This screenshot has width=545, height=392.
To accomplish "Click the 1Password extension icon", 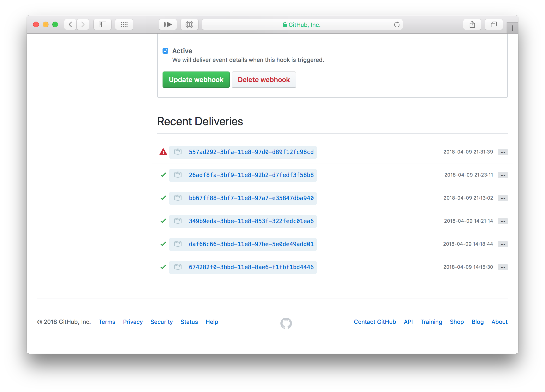I will coord(189,24).
